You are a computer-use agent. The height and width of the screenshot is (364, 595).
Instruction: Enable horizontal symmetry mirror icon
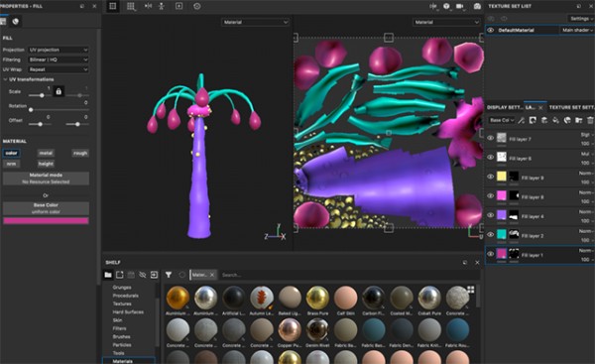(148, 6)
